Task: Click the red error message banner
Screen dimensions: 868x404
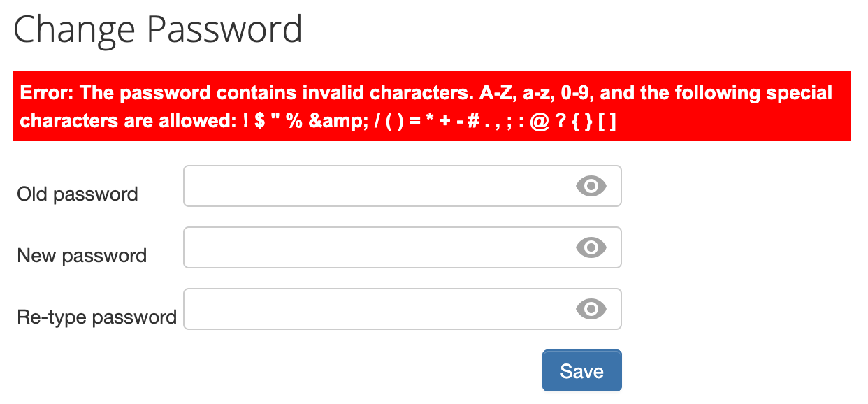Action: coord(432,106)
